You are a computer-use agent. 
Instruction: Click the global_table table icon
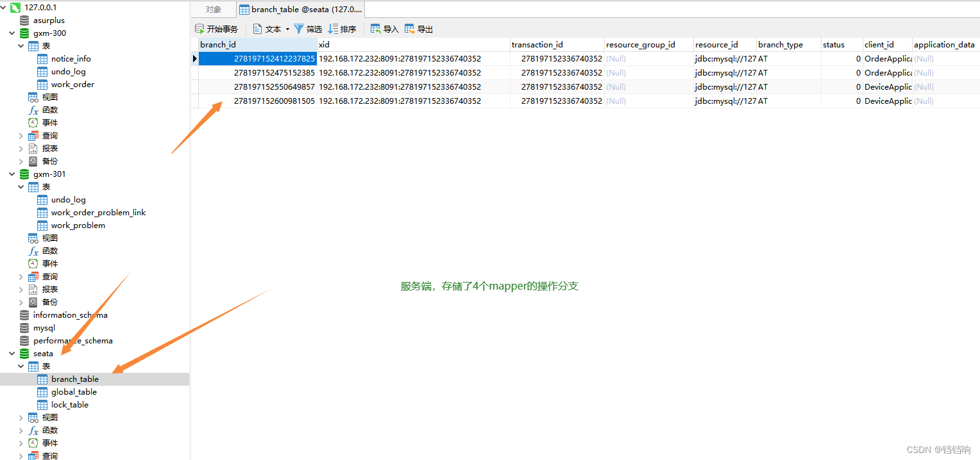point(42,392)
